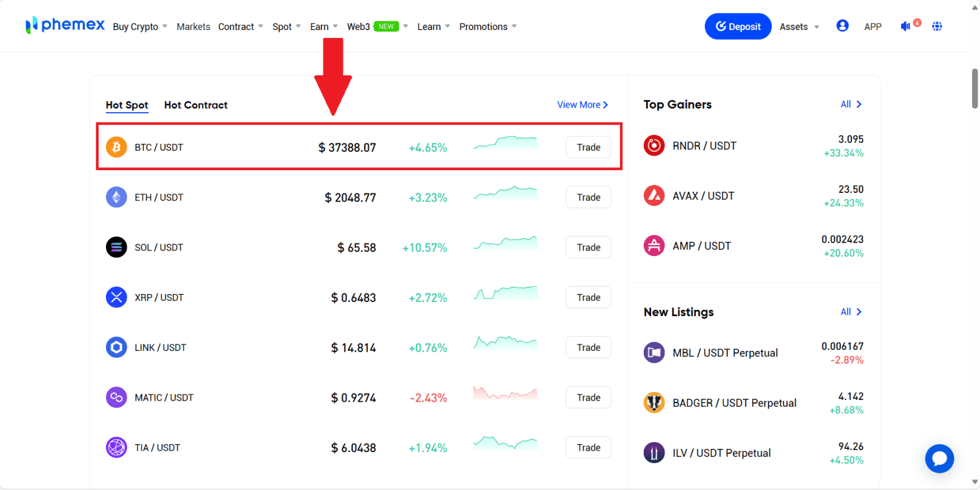Open the View More link
Screen dimensions: 980x490
[x=582, y=105]
